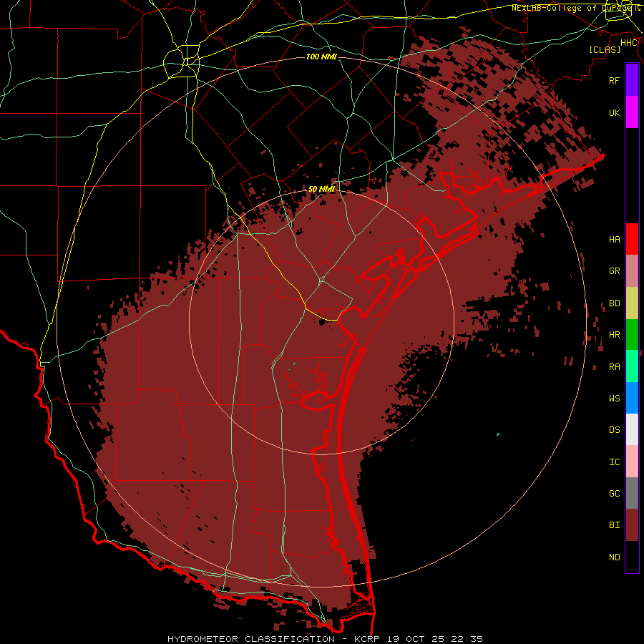Image resolution: width=644 pixels, height=644 pixels.
Task: Pick the HR green legend swatch
Action: [x=632, y=335]
